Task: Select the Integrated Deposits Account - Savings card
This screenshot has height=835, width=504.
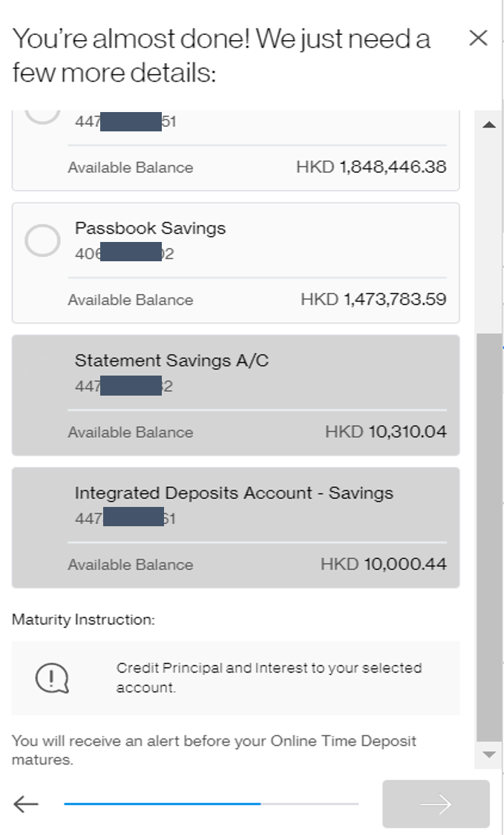Action: (x=235, y=527)
